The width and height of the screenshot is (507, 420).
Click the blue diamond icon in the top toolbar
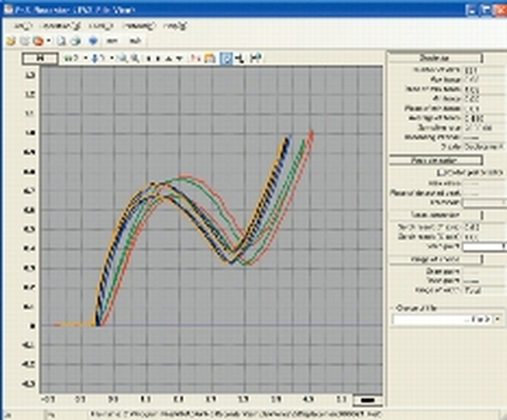[x=94, y=41]
